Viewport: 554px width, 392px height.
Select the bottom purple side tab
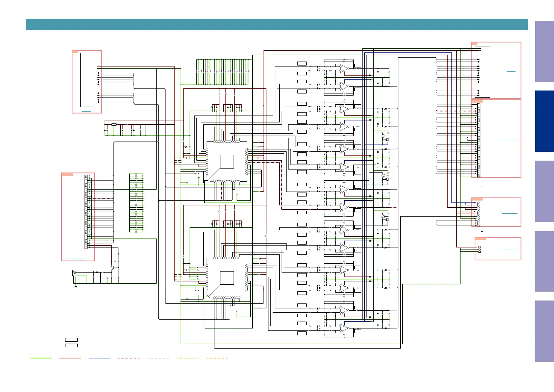point(544,331)
